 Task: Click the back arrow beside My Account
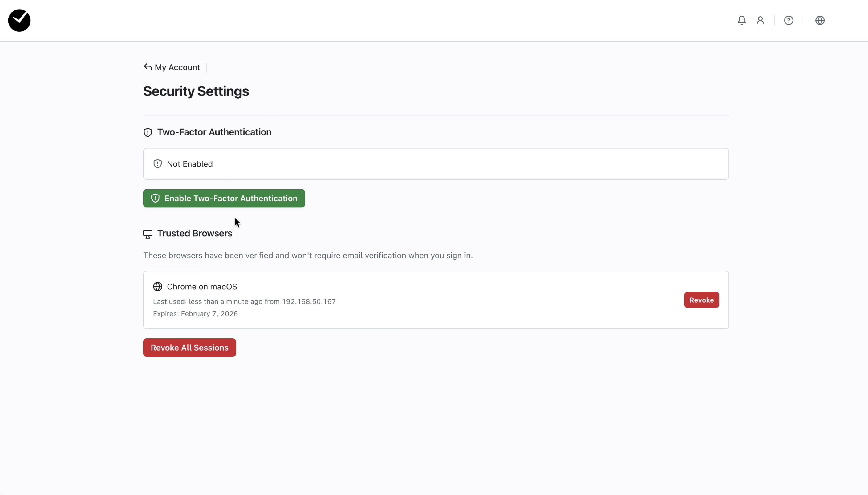[x=148, y=67]
